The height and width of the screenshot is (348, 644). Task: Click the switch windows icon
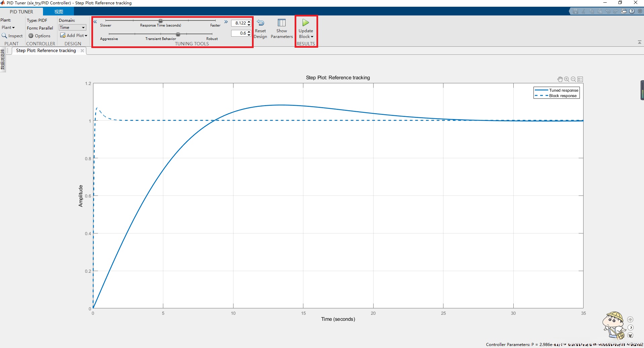[x=624, y=11]
